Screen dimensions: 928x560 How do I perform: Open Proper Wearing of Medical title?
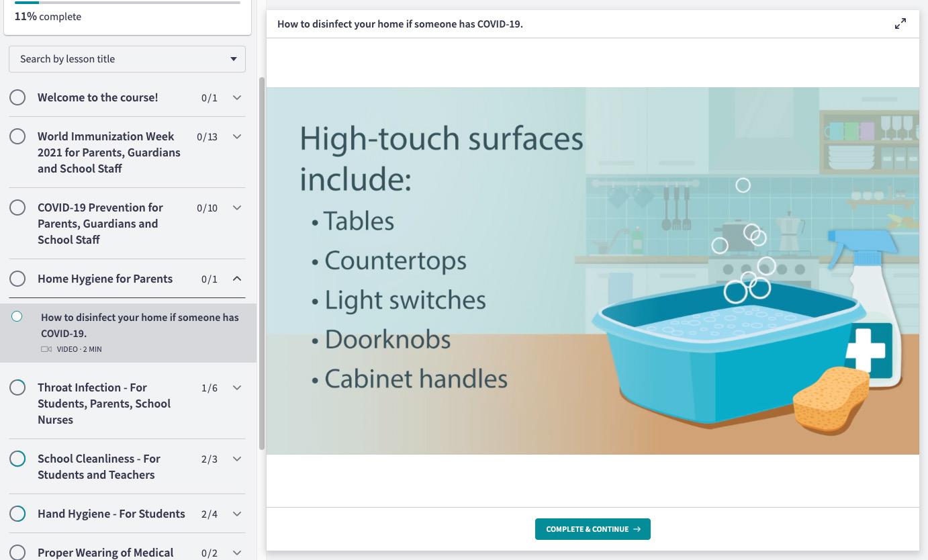tap(105, 553)
